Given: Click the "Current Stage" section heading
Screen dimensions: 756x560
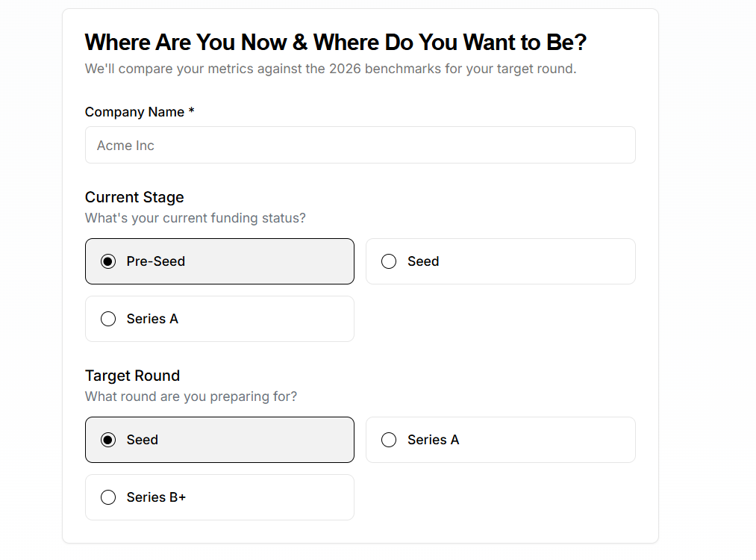Looking at the screenshot, I should coord(134,197).
